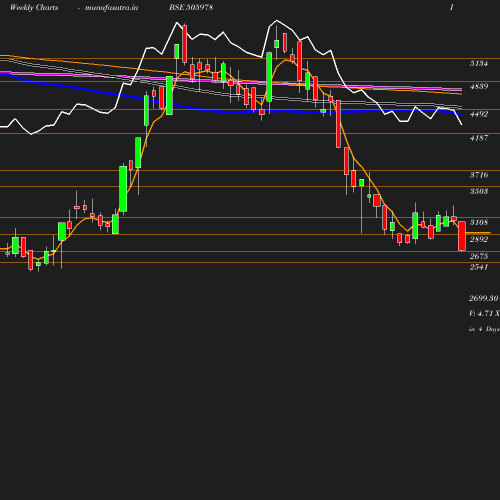Screen dimensions: 500x500
Task: Click the 4187 price level label
Action: [479, 138]
